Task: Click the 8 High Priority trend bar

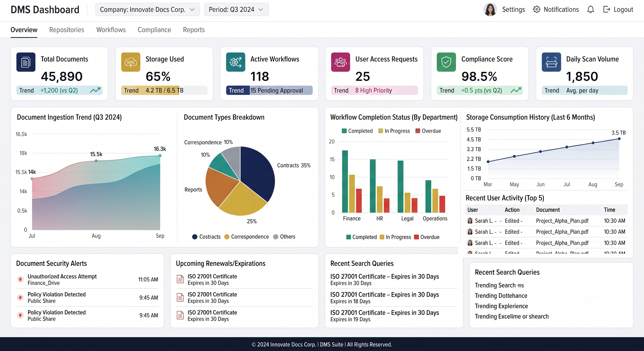Action: tap(374, 90)
